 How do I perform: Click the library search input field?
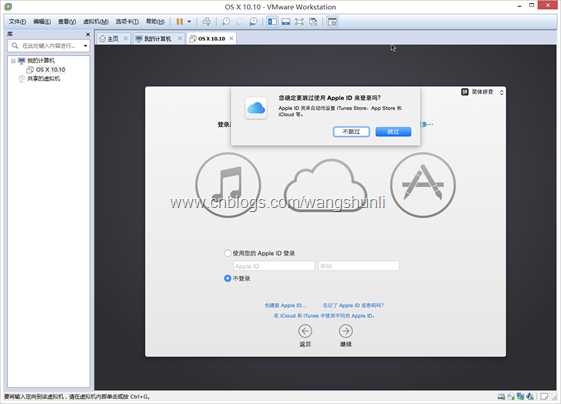(x=48, y=45)
